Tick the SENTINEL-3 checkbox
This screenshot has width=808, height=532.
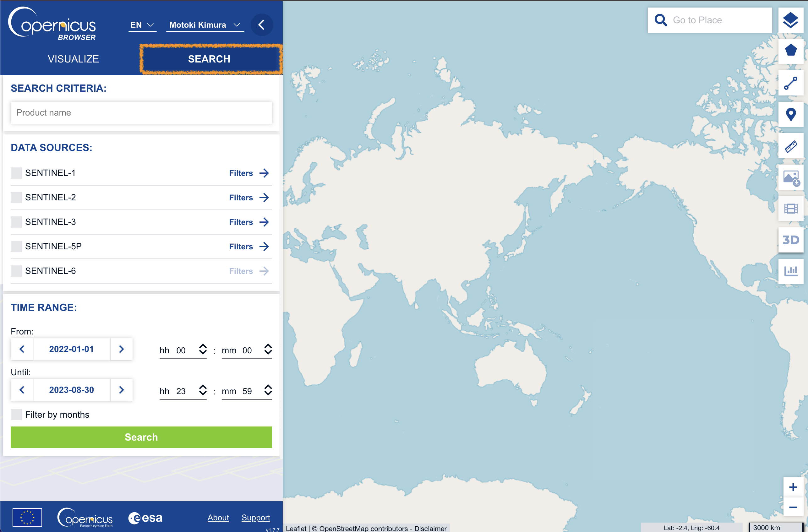[x=16, y=222]
